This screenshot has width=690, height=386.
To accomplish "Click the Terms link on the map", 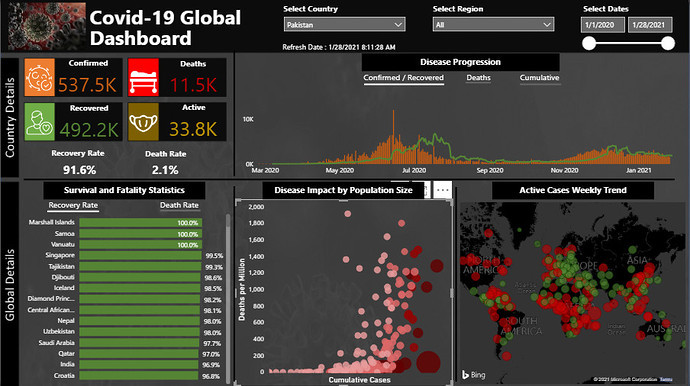I will coord(666,379).
